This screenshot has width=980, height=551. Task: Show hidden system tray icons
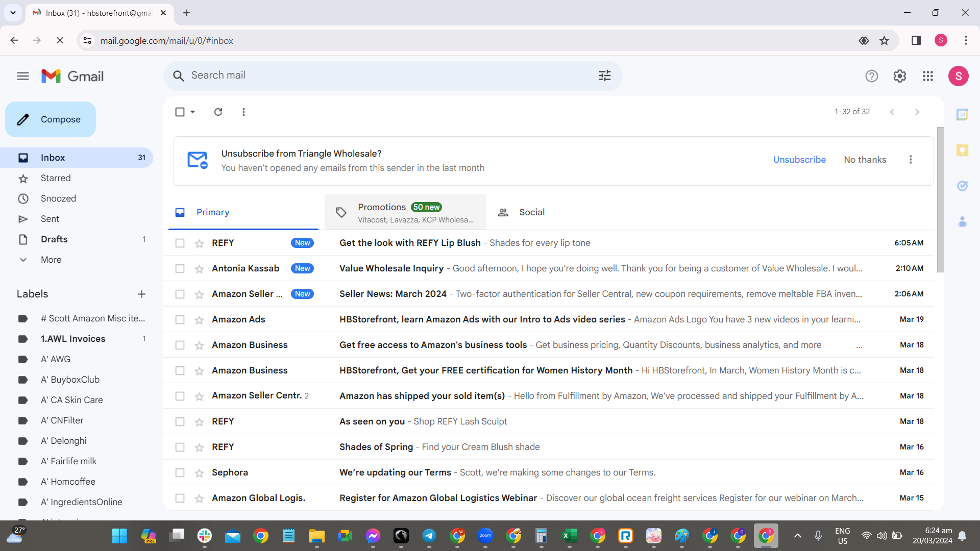point(797,536)
